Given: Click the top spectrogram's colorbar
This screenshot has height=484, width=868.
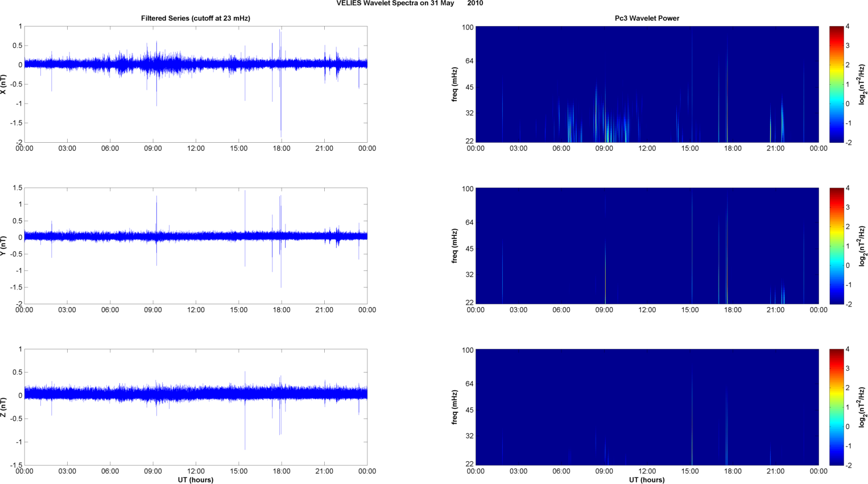Looking at the screenshot, I should click(x=836, y=84).
